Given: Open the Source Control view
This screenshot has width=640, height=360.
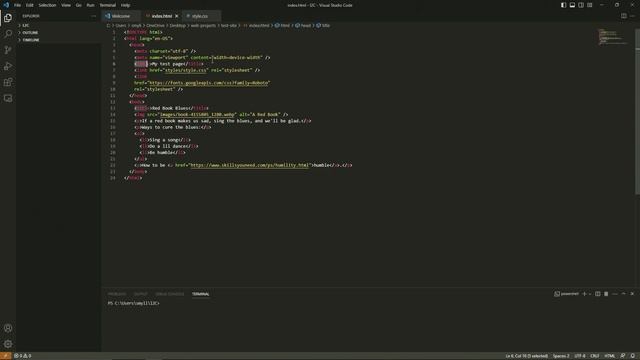Looking at the screenshot, I should tap(8, 50).
